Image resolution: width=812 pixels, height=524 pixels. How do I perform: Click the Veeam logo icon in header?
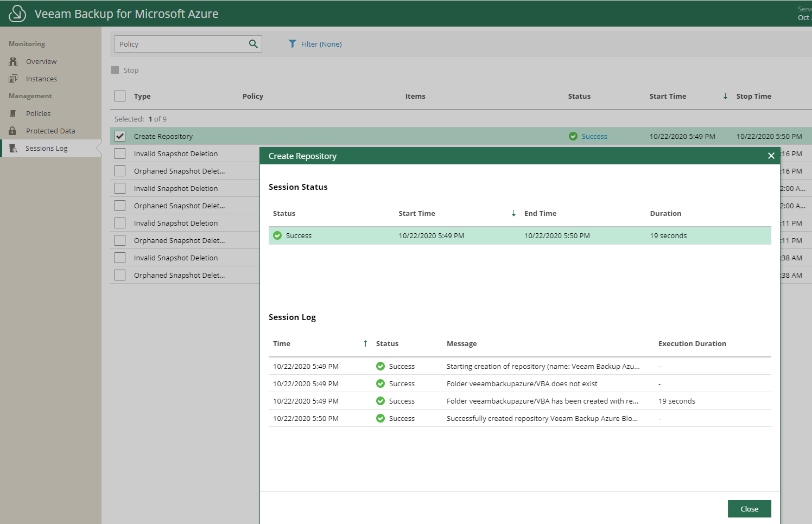17,14
